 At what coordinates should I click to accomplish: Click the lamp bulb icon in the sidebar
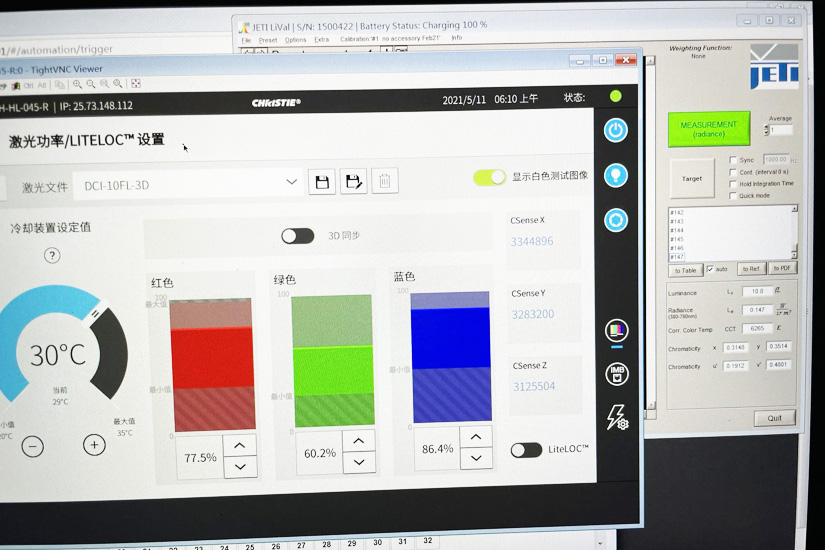616,175
